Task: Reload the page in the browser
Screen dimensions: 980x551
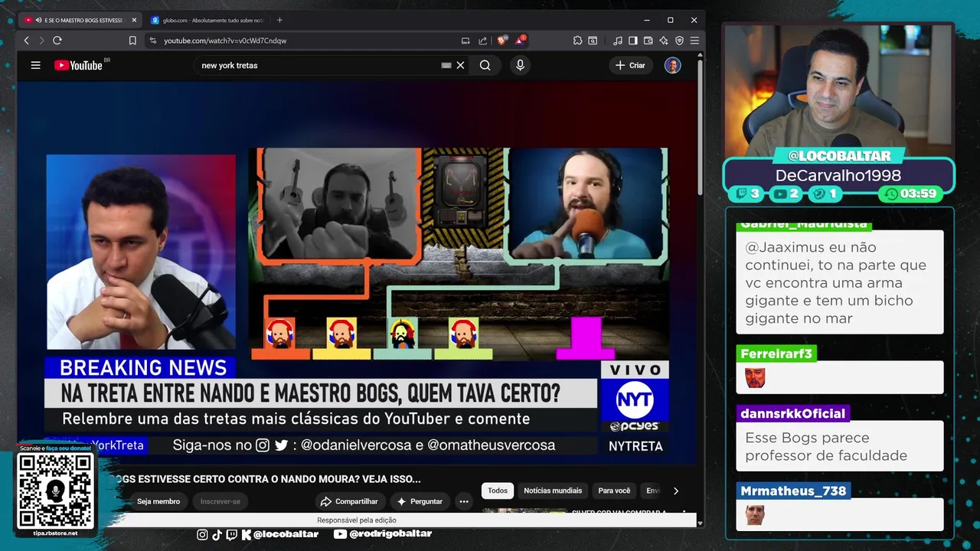Action: (57, 41)
